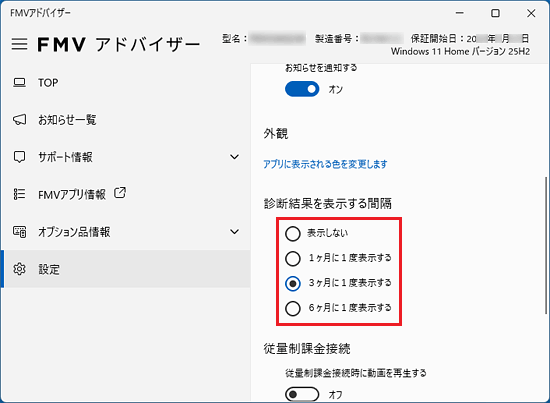Click the settings pane vertical scrollbar
Viewport: 550px width, 403px height.
[x=546, y=246]
